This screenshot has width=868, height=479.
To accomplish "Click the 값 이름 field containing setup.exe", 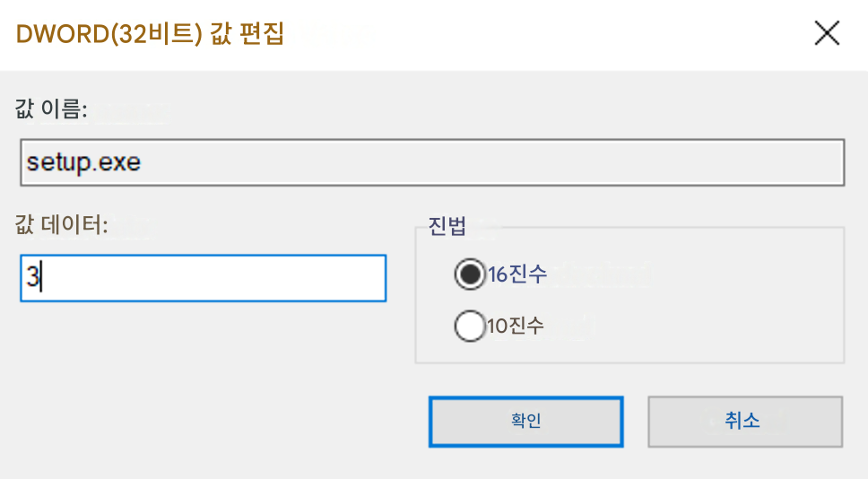I will 432,162.
